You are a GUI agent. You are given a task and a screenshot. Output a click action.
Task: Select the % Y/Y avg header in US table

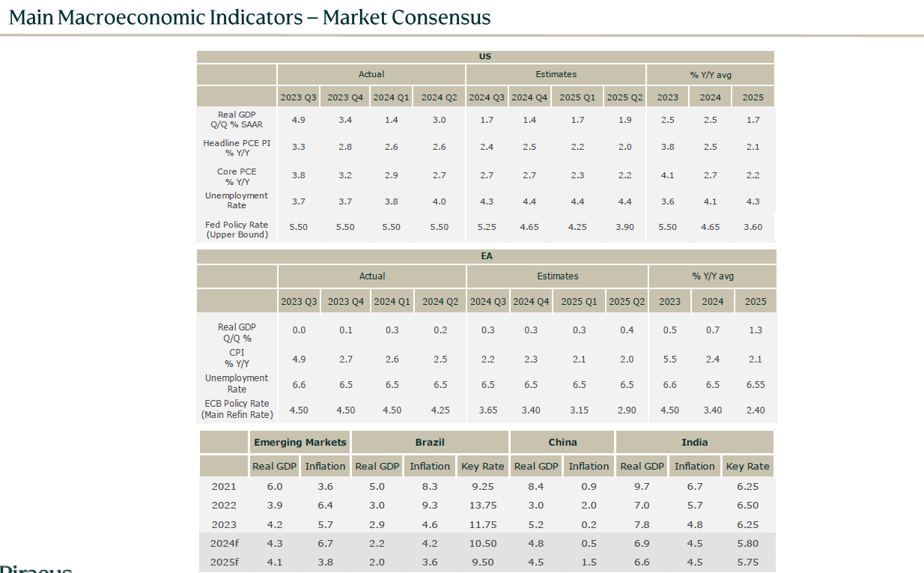coord(710,74)
